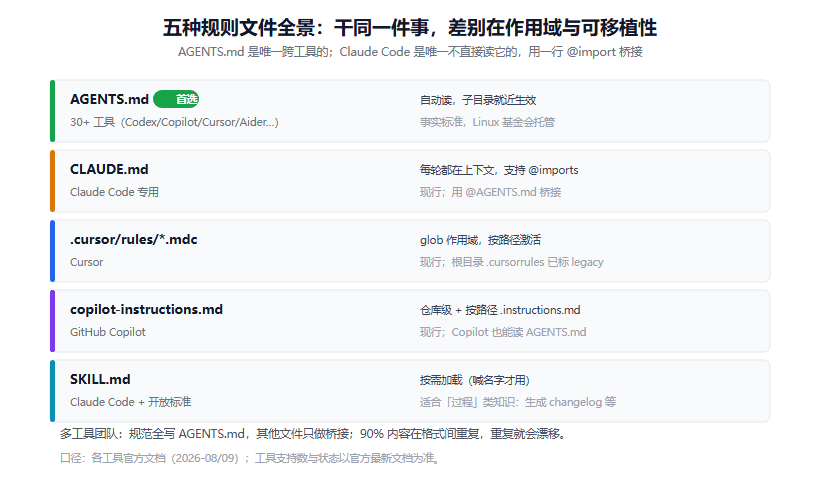Click the green 首选 badge
820x500 pixels.
[176, 99]
